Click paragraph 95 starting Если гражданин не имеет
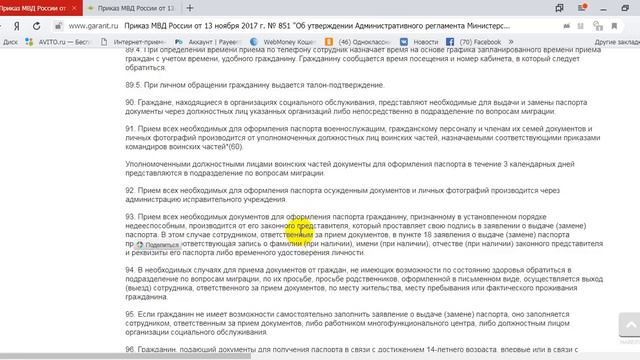 point(347,323)
